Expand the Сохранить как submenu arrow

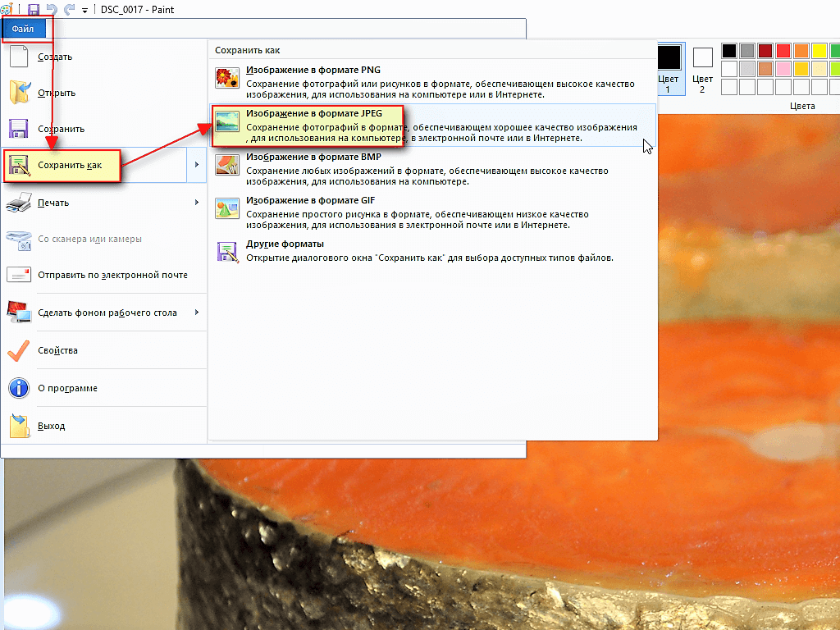pos(196,166)
